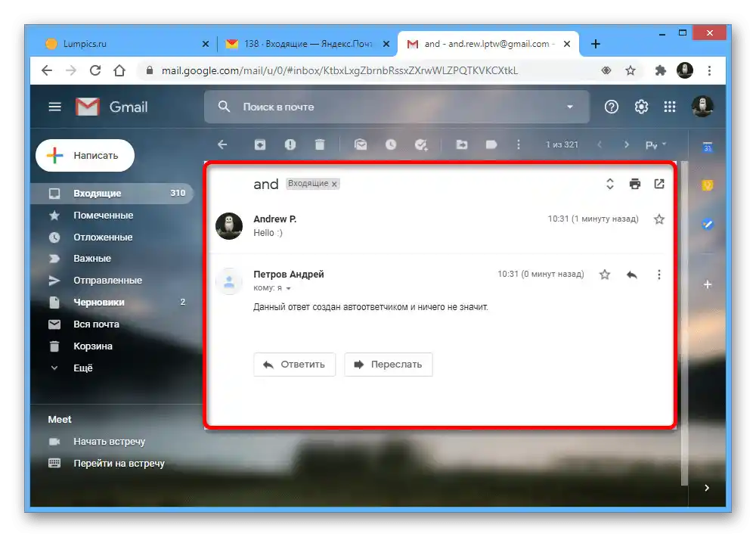This screenshot has width=756, height=537.
Task: Start a meeting via Начать встречу
Action: coord(109,442)
